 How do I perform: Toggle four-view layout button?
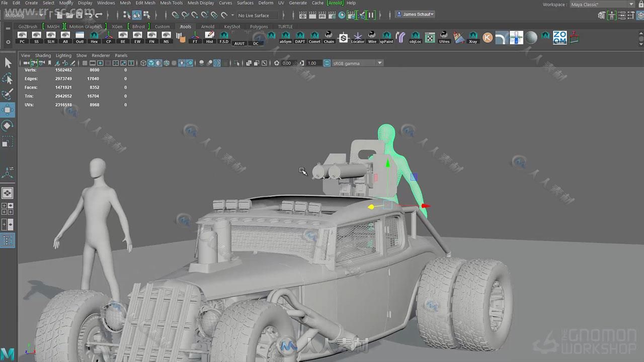[x=8, y=209]
